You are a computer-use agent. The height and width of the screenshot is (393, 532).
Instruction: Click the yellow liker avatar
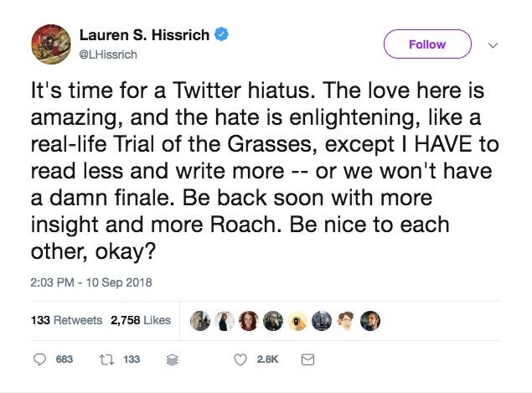[297, 320]
